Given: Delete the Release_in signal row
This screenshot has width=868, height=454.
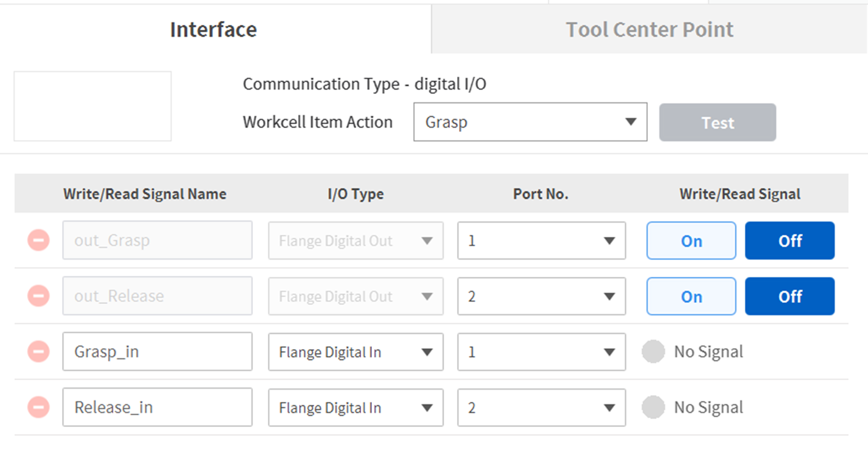Looking at the screenshot, I should point(39,407).
